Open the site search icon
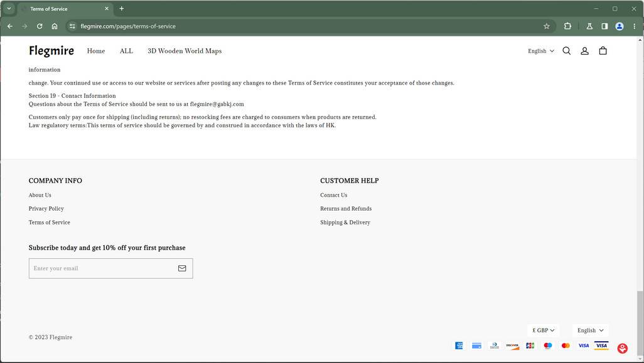Screen dimensions: 644x363 (566, 51)
